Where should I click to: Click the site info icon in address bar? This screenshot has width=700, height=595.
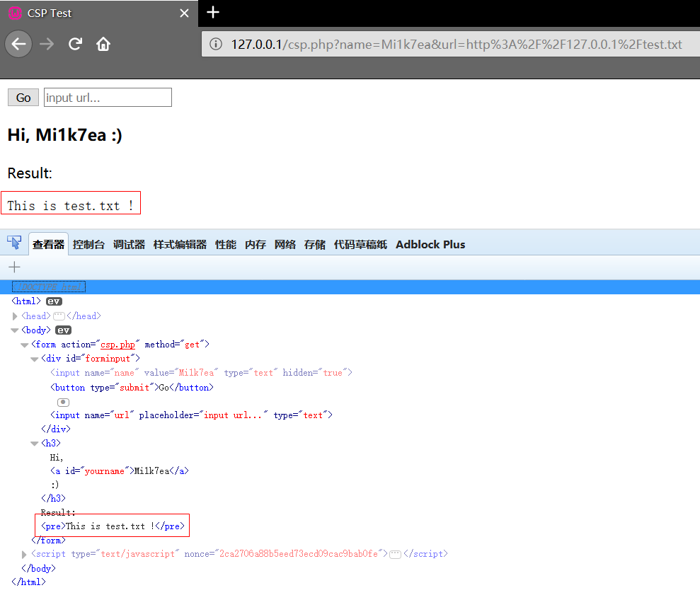click(x=215, y=45)
